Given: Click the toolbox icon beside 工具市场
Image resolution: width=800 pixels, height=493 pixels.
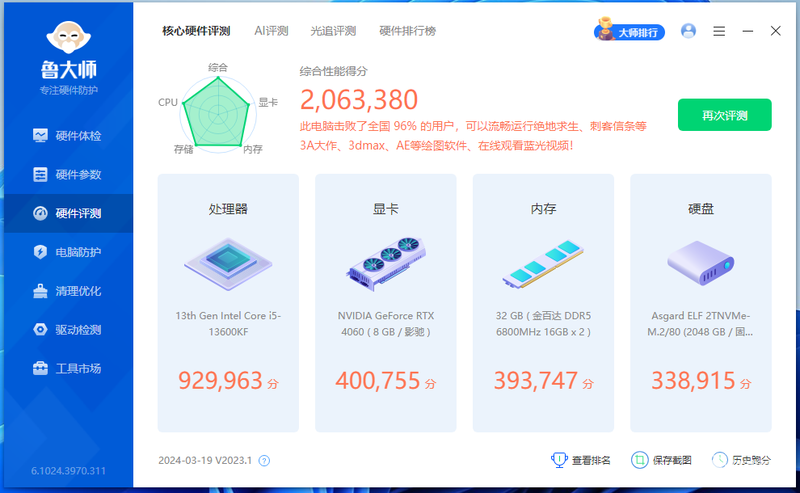Looking at the screenshot, I should click(x=40, y=368).
